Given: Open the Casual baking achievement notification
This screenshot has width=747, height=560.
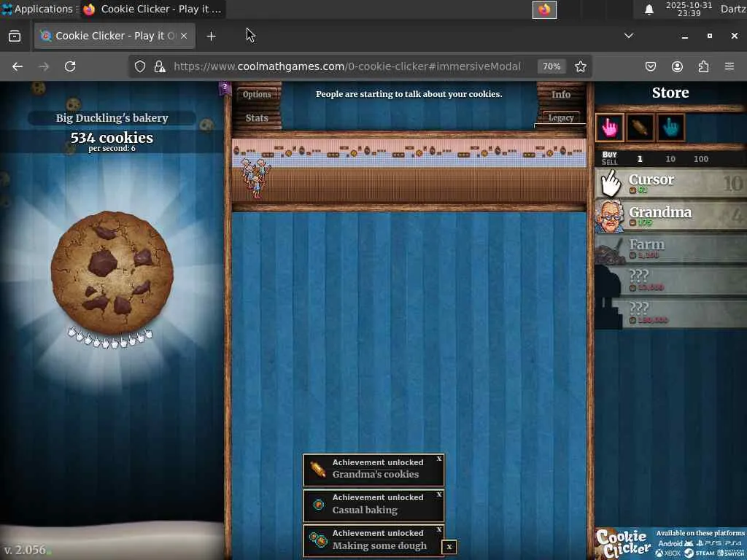Looking at the screenshot, I should 373,505.
